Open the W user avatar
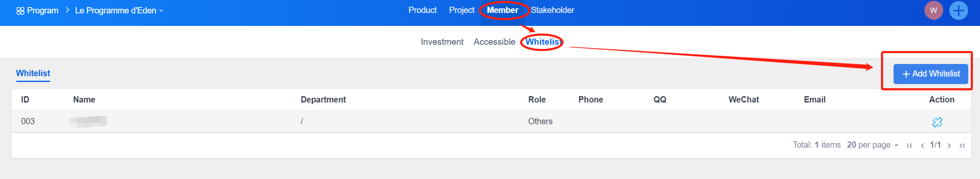 pos(934,10)
